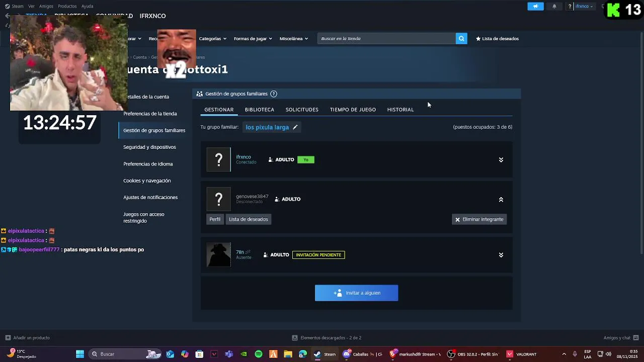Open Preferencias de la tienda
644x362 pixels.
point(150,114)
